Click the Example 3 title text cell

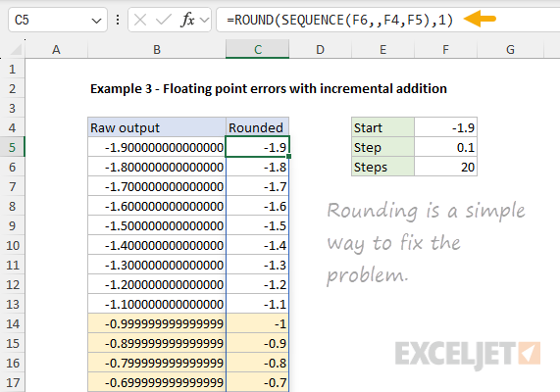point(268,88)
